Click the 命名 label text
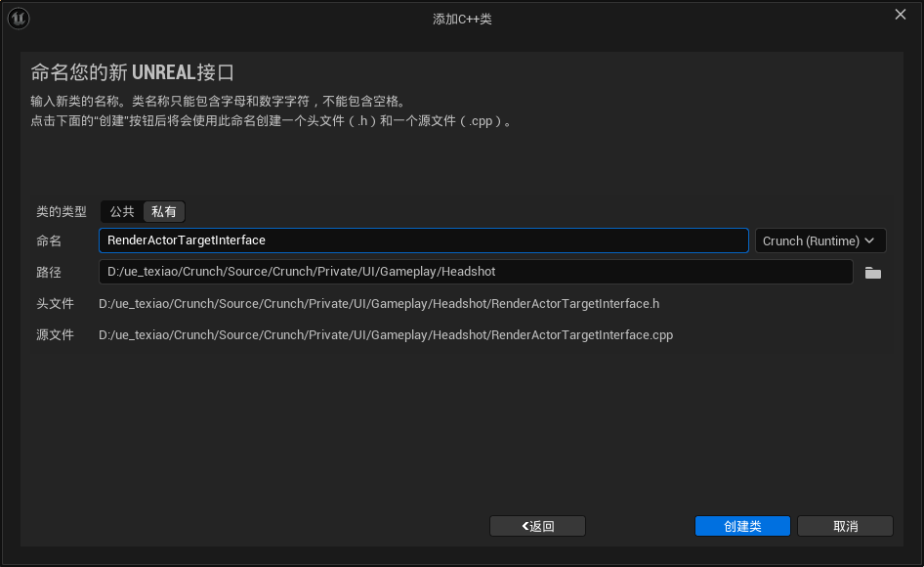 pyautogui.click(x=48, y=240)
